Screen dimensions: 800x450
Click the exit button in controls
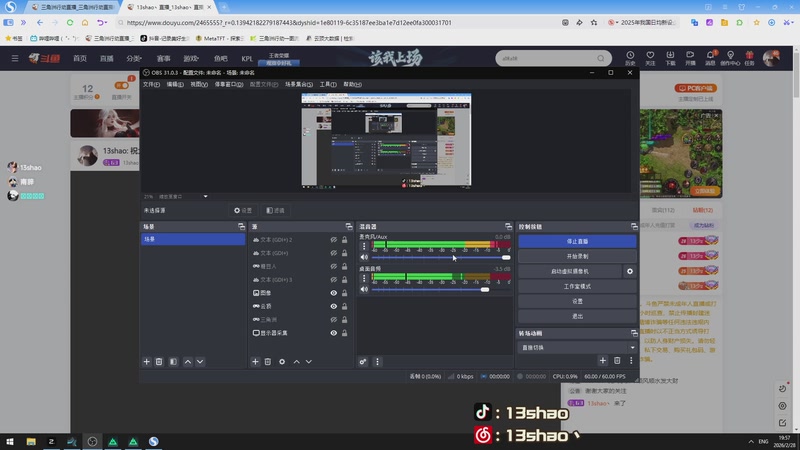(577, 316)
